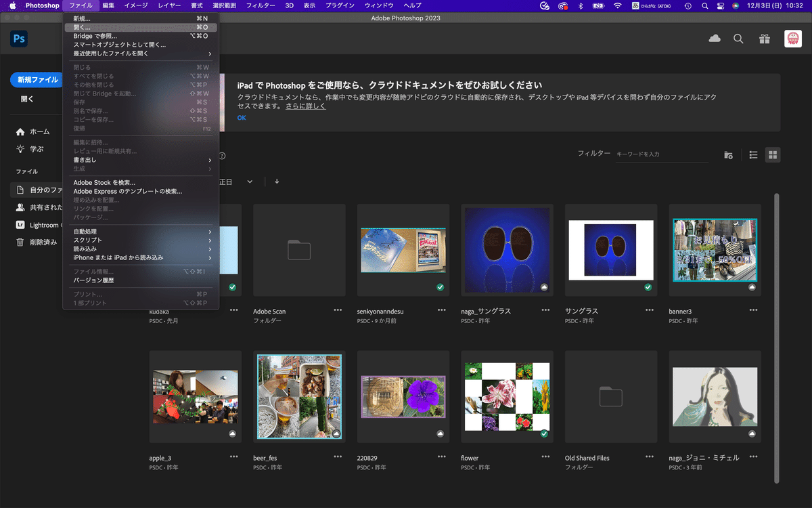Expand 自動処理 submenu

[x=141, y=232]
